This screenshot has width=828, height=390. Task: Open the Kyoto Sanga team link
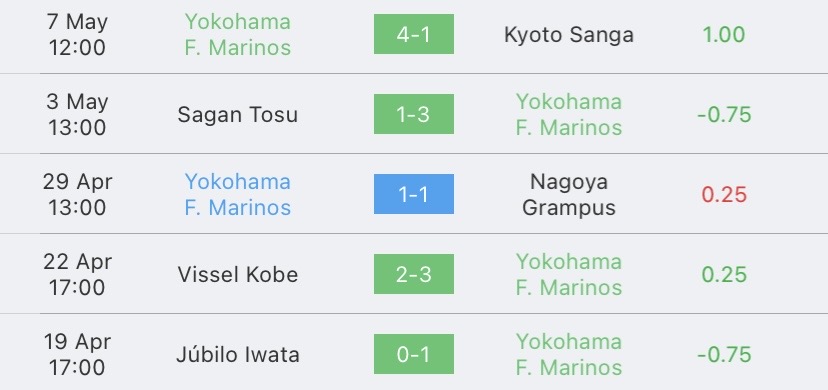[x=569, y=35]
